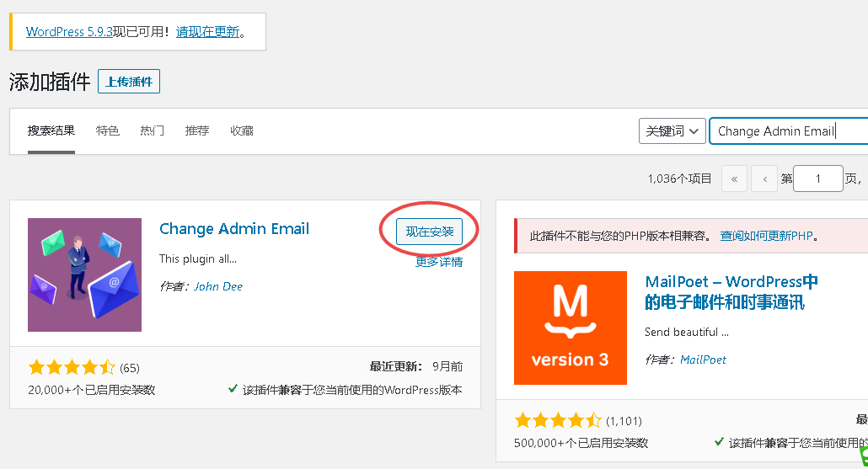This screenshot has height=469, width=868.
Task: Select the 推荐 recommended tab
Action: pyautogui.click(x=197, y=131)
